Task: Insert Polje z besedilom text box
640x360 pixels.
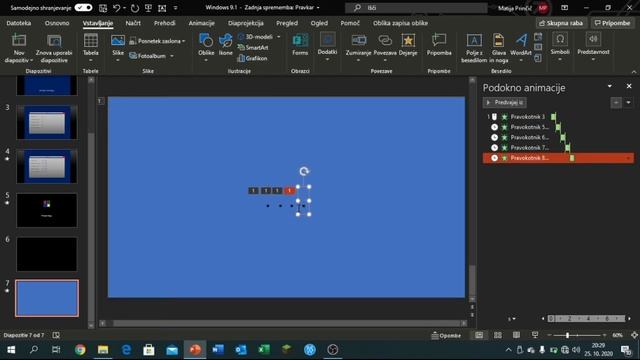Action: pos(474,48)
